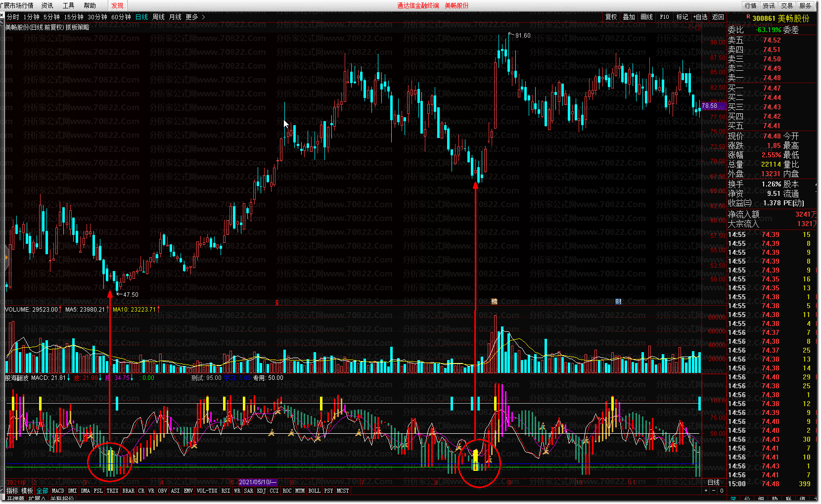Click the 榜 ranking marker under chart
821x504 pixels.
coord(494,302)
